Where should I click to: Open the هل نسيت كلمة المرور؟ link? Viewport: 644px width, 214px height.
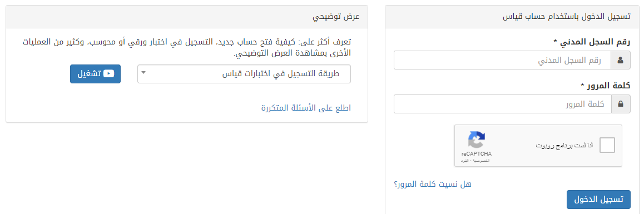click(x=433, y=184)
